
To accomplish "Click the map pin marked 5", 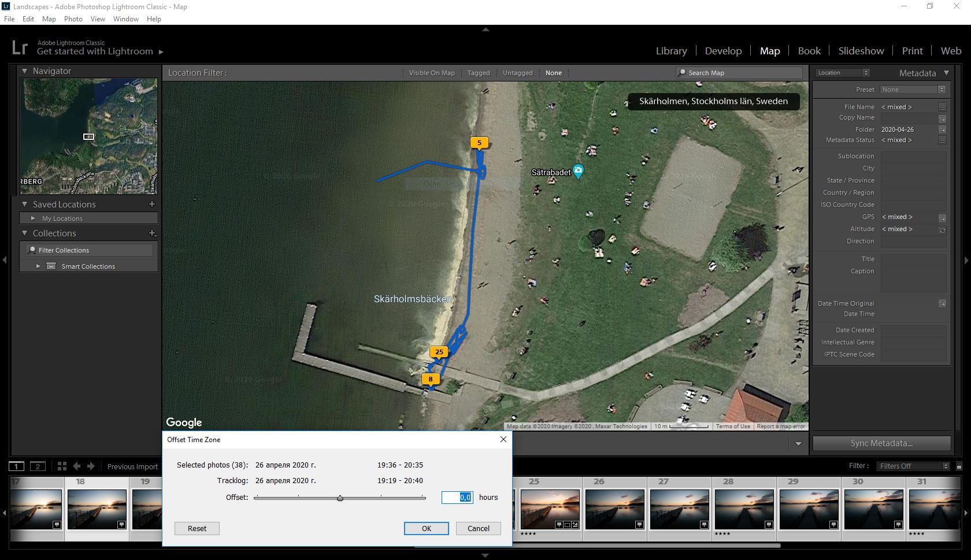I will [479, 143].
